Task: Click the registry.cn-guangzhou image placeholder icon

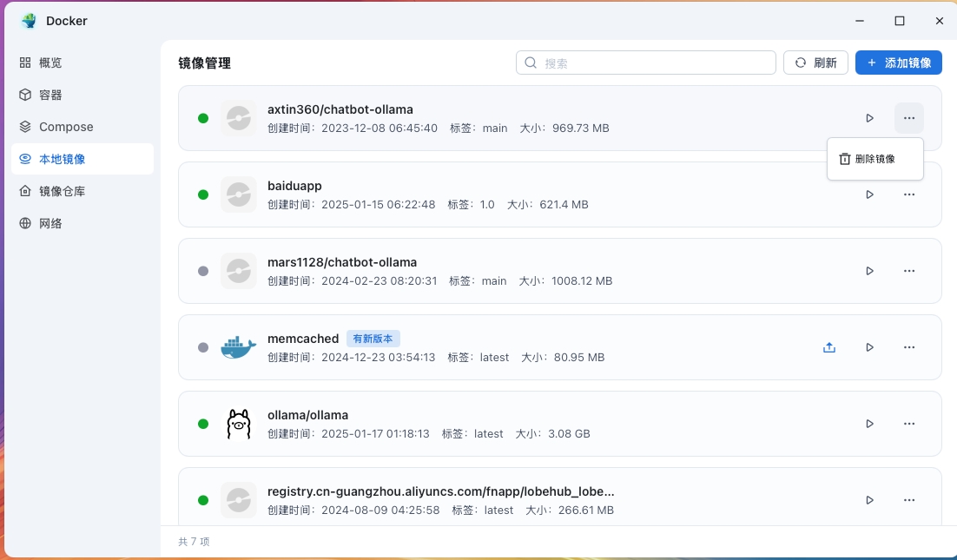Action: (x=239, y=500)
